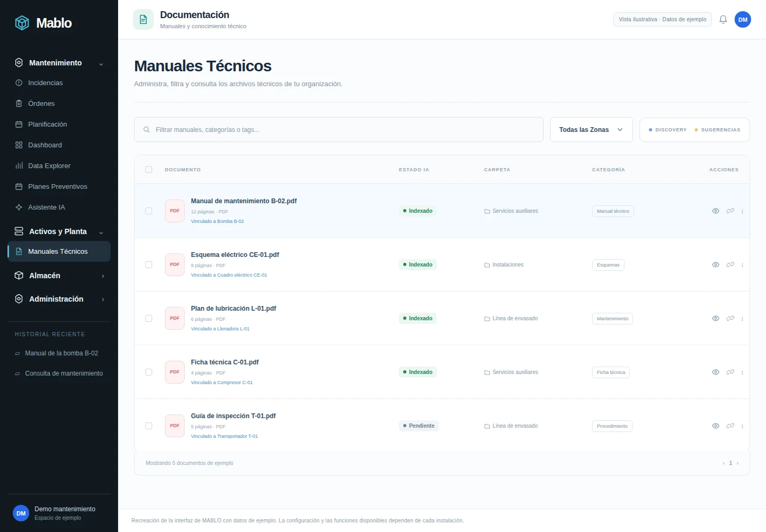Open more actions for Plan de lubricación L-01.pdf
The image size is (766, 532).
coord(742,319)
